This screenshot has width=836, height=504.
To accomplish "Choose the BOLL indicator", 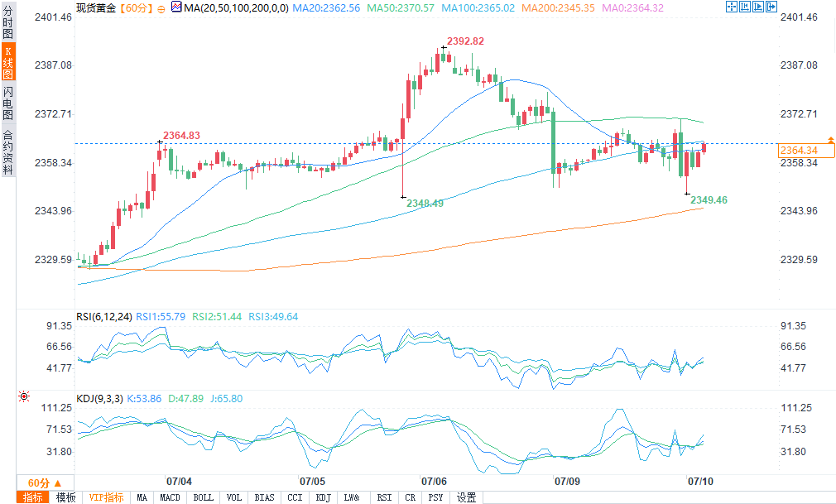I will (x=203, y=497).
